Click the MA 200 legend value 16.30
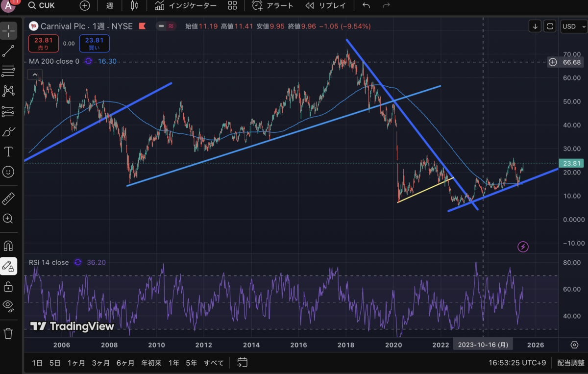The height and width of the screenshot is (374, 588). (x=107, y=61)
